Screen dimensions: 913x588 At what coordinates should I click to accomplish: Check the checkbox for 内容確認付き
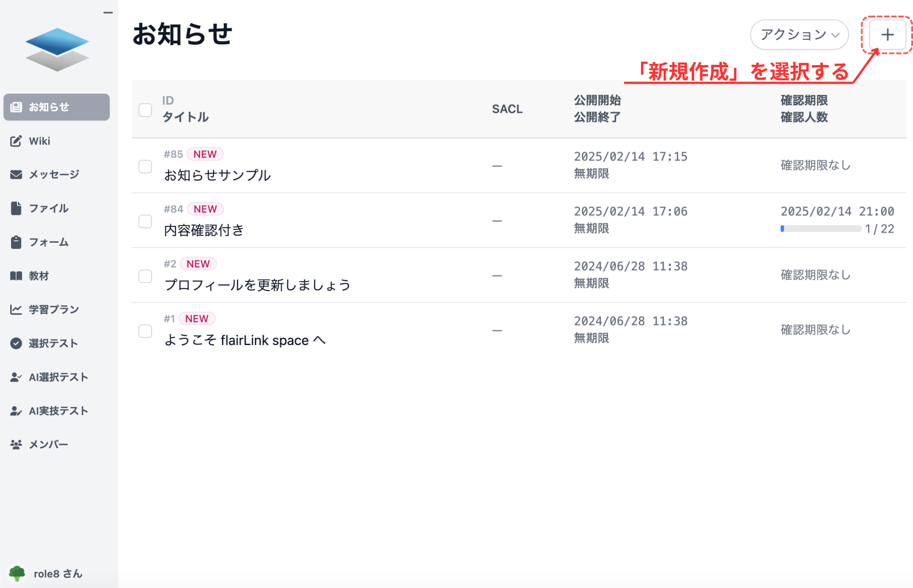tap(145, 221)
